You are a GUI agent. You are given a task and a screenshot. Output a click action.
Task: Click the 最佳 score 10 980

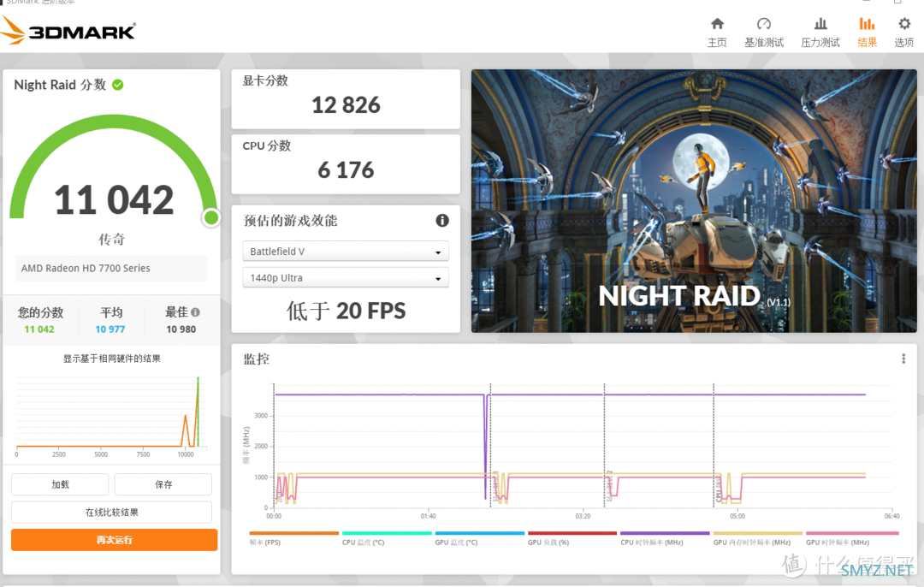(181, 329)
